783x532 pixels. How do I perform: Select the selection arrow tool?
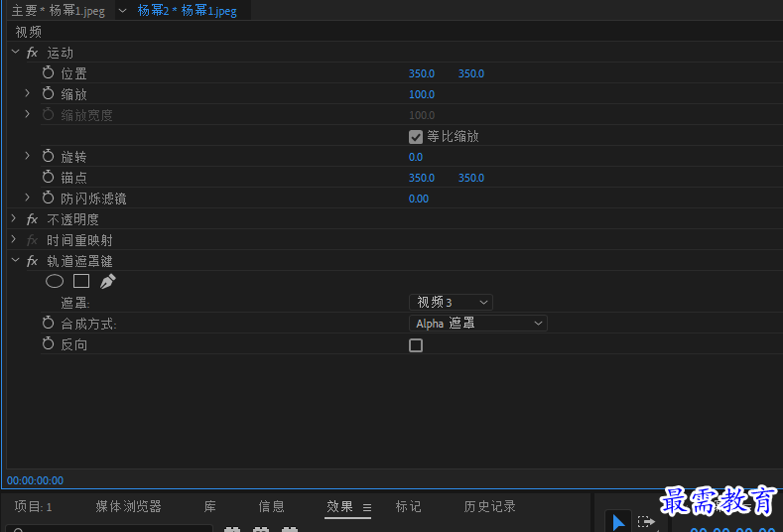pyautogui.click(x=618, y=522)
